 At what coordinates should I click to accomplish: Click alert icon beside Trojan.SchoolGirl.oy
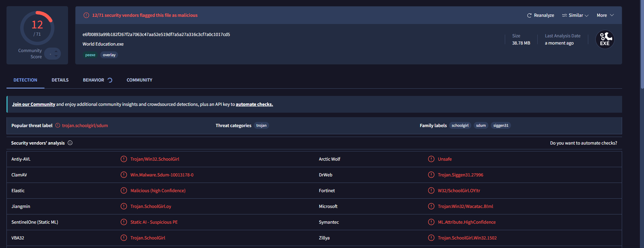click(124, 206)
